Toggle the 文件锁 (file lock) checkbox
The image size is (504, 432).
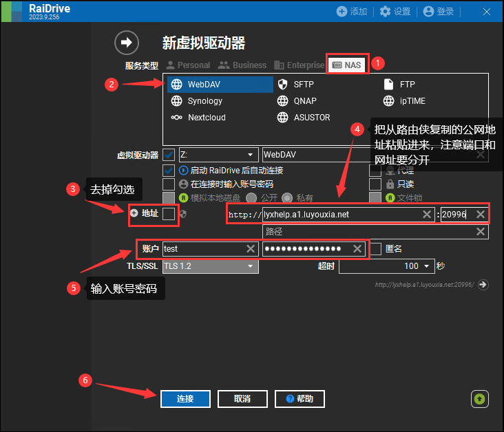(375, 197)
